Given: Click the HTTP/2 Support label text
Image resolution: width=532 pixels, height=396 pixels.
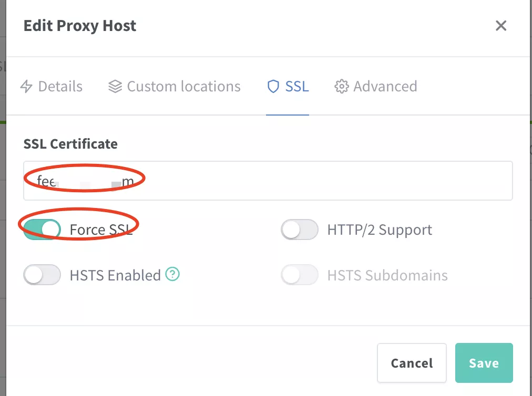Looking at the screenshot, I should tap(380, 230).
